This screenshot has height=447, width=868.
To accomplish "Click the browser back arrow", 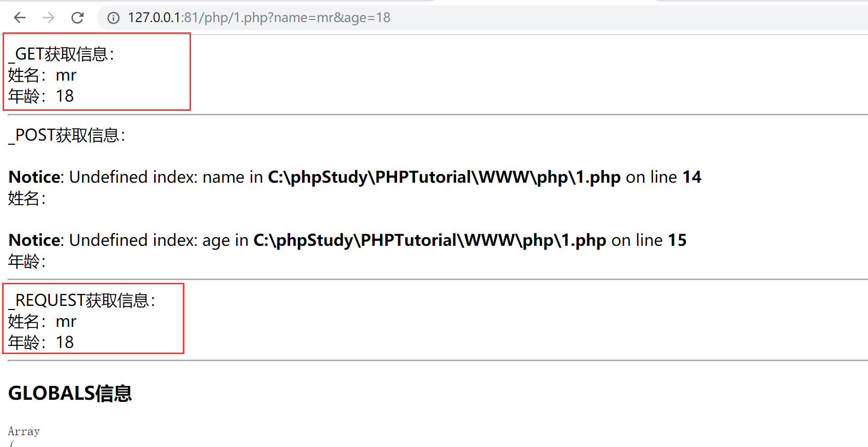I will click(x=20, y=18).
